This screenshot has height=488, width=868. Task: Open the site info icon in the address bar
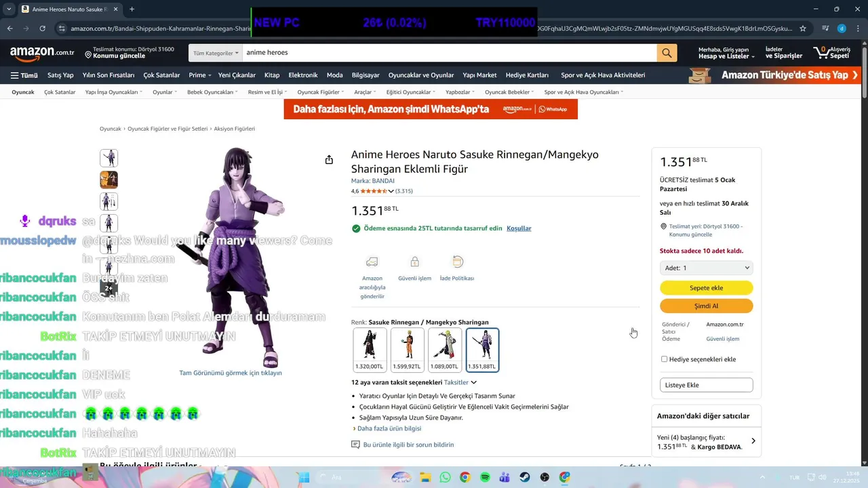point(62,28)
